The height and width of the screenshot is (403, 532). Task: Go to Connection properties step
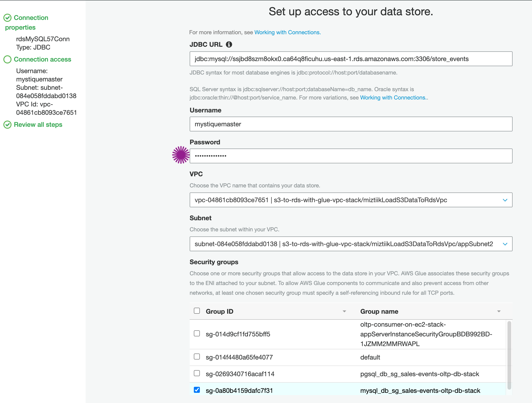31,18
